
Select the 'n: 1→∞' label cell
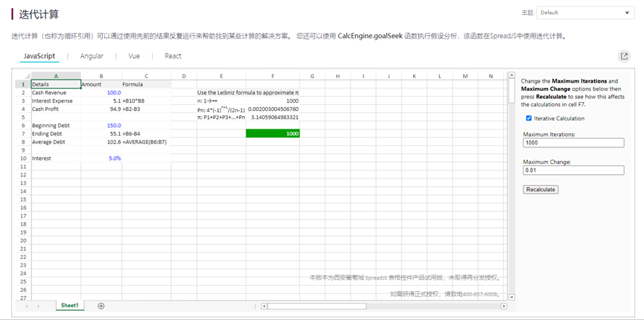click(221, 100)
